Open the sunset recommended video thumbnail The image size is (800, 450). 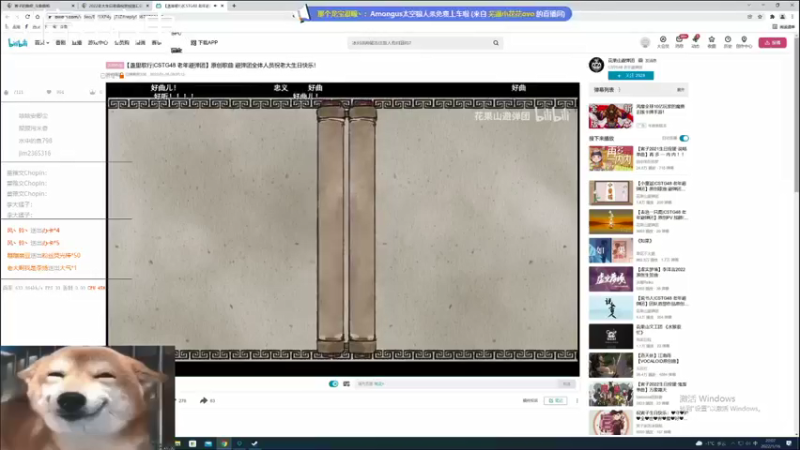(611, 221)
